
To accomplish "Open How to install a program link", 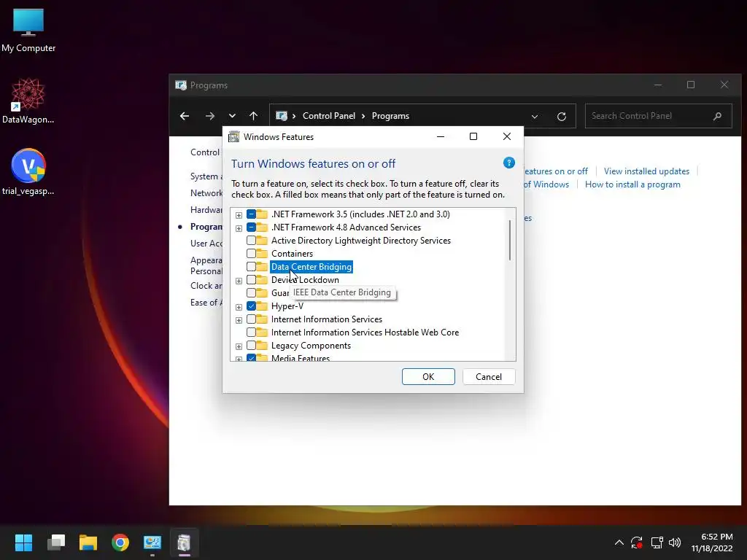I will click(632, 184).
